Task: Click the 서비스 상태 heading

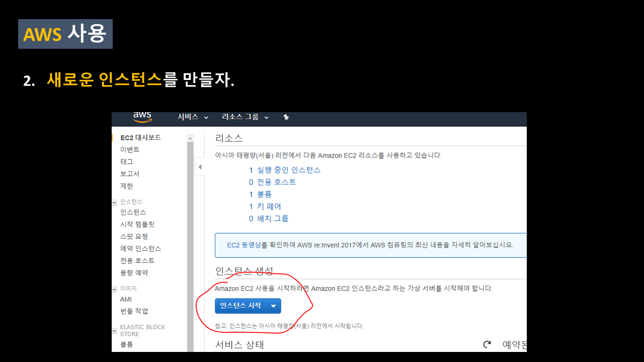Action: coord(239,345)
